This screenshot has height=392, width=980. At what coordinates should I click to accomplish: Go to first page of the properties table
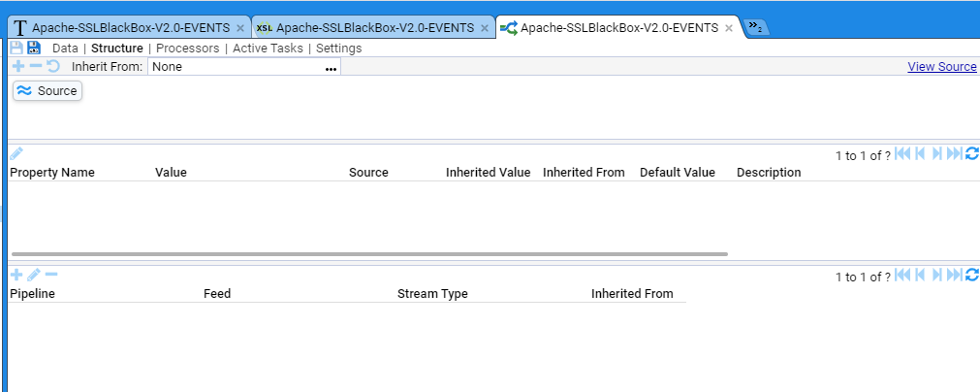(902, 153)
